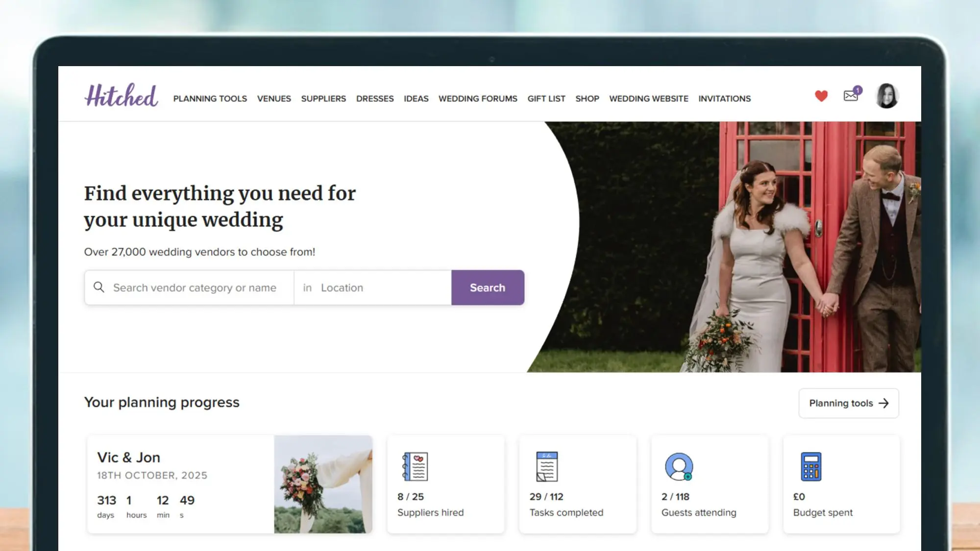The height and width of the screenshot is (551, 980).
Task: Open the Planning Tools menu
Action: (x=210, y=98)
